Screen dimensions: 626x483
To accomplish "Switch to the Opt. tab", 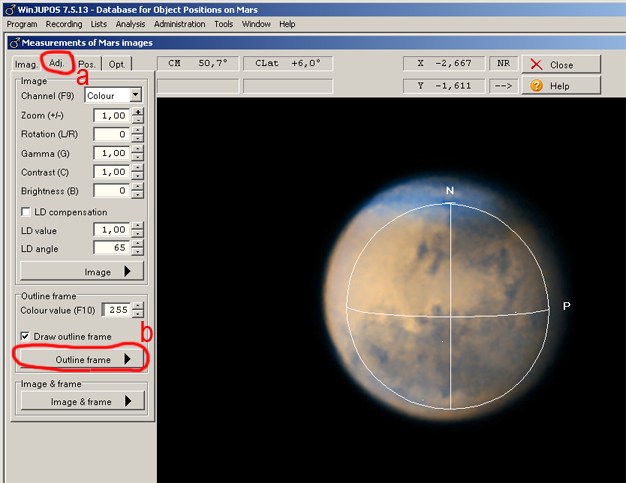I will pos(117,64).
